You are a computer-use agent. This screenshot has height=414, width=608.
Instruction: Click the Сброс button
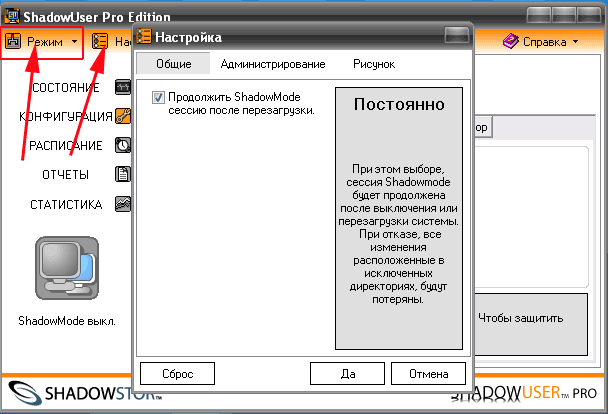pyautogui.click(x=177, y=374)
